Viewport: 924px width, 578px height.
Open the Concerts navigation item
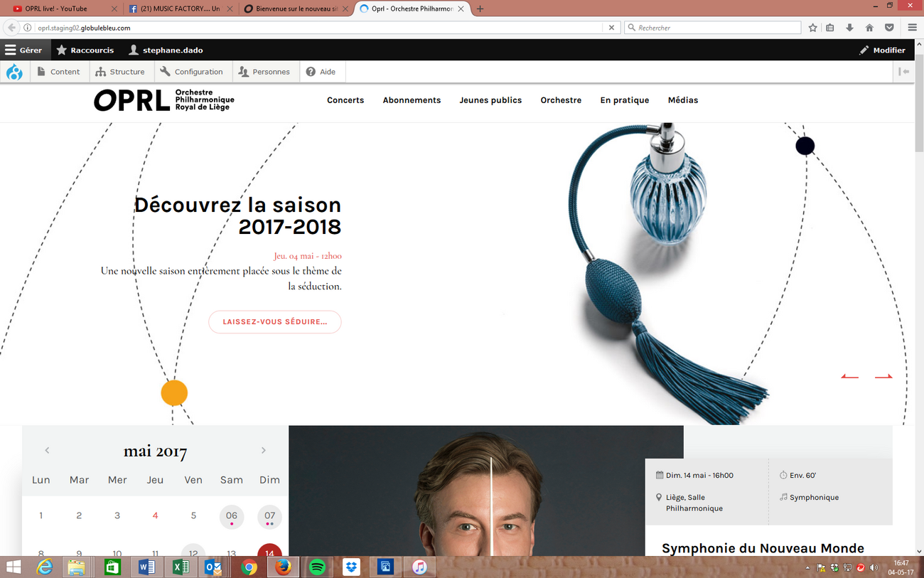point(345,100)
